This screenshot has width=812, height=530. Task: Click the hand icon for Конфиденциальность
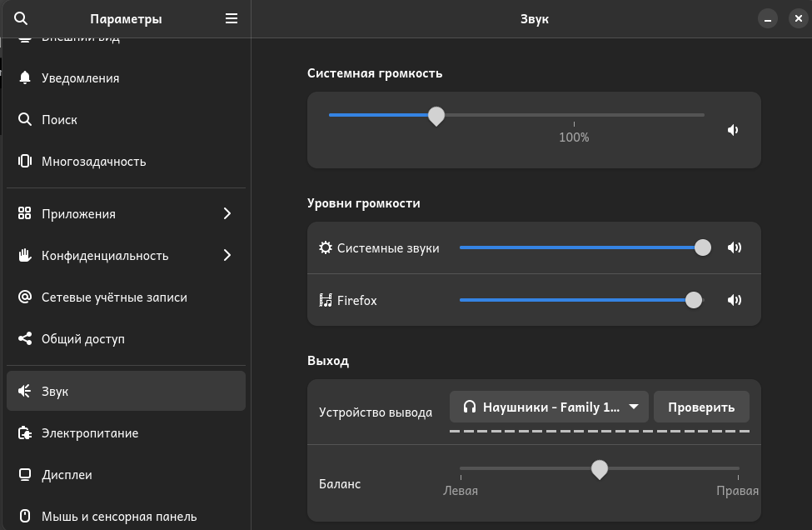25,255
